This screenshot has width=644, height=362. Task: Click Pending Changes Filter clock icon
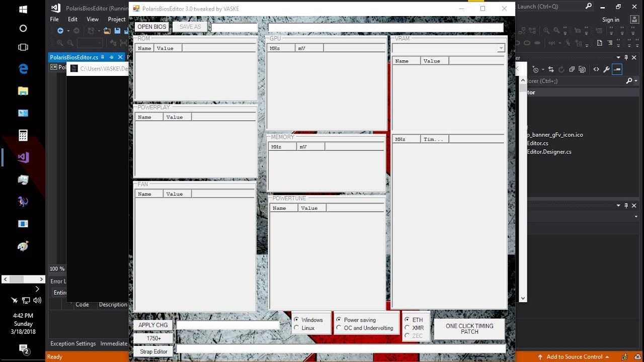[x=535, y=69]
